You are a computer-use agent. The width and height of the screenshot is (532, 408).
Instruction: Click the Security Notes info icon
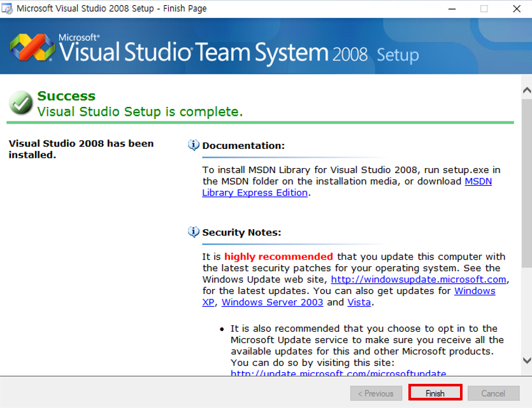pyautogui.click(x=194, y=232)
